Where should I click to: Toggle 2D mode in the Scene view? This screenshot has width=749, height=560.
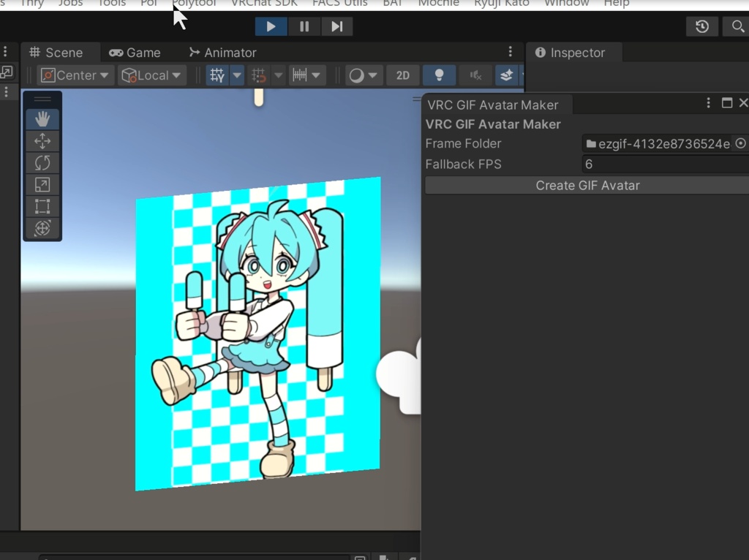(402, 75)
